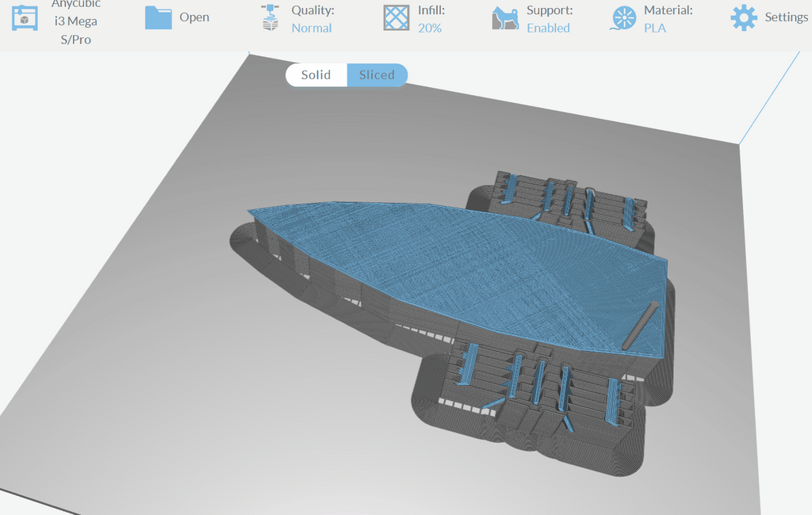This screenshot has width=812, height=515.
Task: Open the printer selection labeled Anycubic i3 Mega S/Pro
Action: (x=75, y=21)
